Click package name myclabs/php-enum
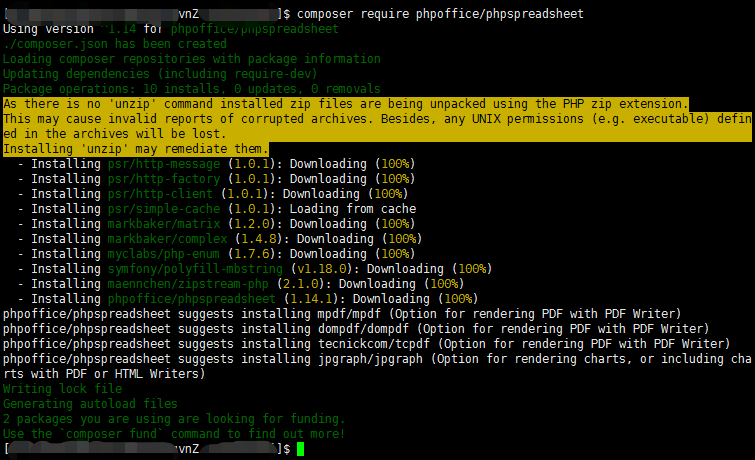The width and height of the screenshot is (755, 460). click(164, 253)
